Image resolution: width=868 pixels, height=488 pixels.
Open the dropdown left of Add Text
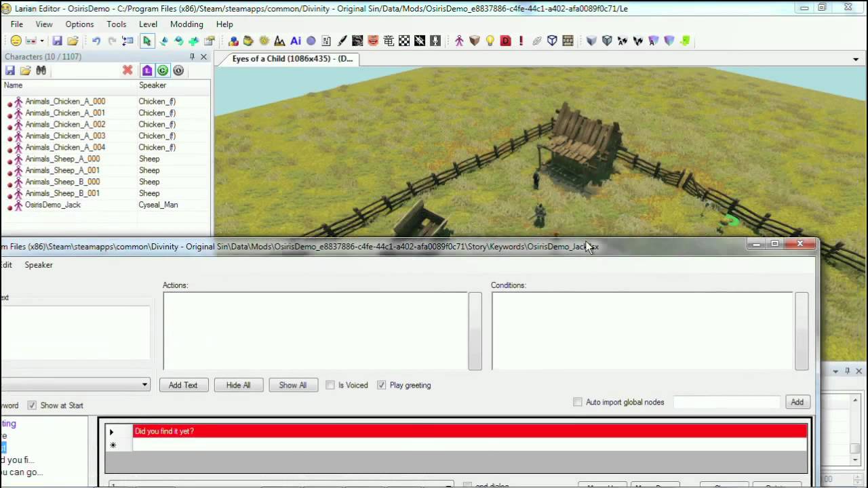tap(144, 385)
